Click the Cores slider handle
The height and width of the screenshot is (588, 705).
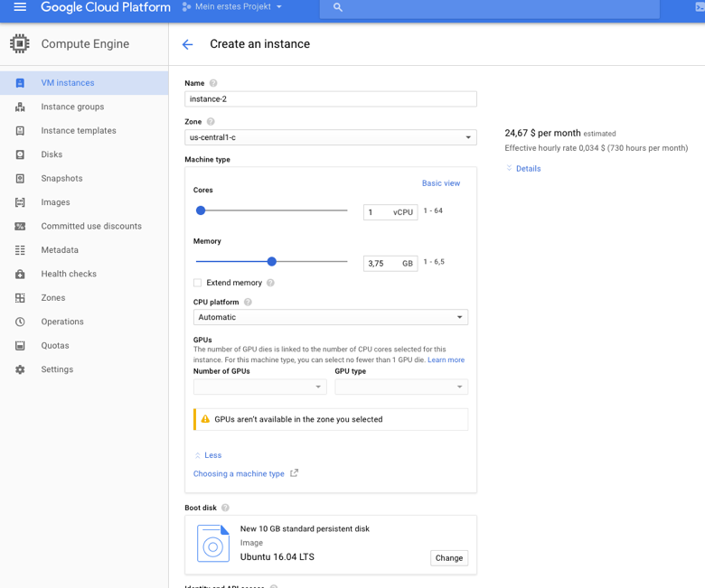tap(201, 210)
